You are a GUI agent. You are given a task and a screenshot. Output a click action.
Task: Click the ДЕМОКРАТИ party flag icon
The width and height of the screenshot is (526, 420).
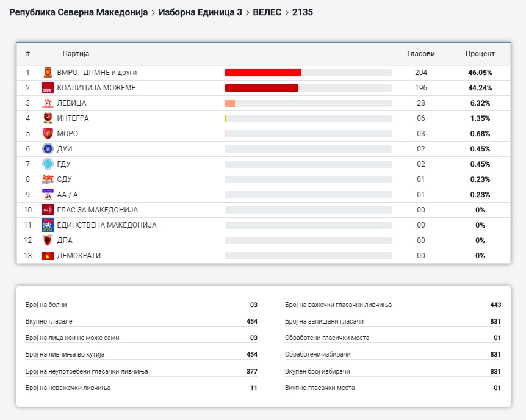click(x=48, y=256)
